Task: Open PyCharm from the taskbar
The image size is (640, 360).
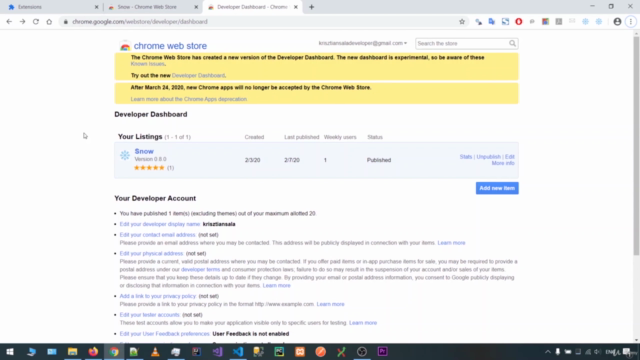Action: coord(279,351)
